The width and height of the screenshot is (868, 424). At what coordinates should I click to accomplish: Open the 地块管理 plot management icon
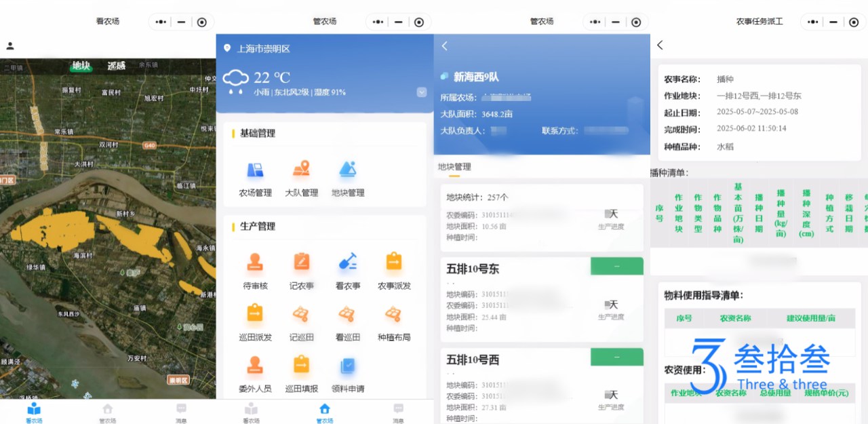(348, 178)
